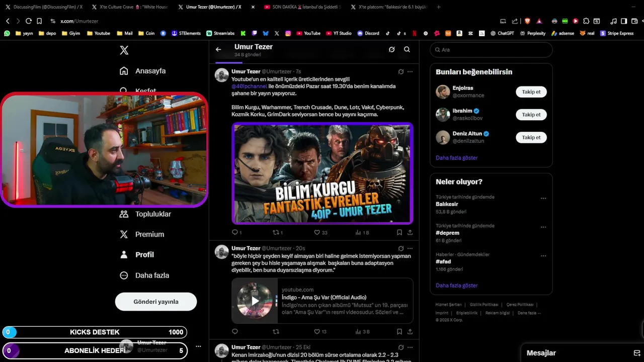Go back with the profile header arrow
This screenshot has width=644, height=362.
(218, 49)
